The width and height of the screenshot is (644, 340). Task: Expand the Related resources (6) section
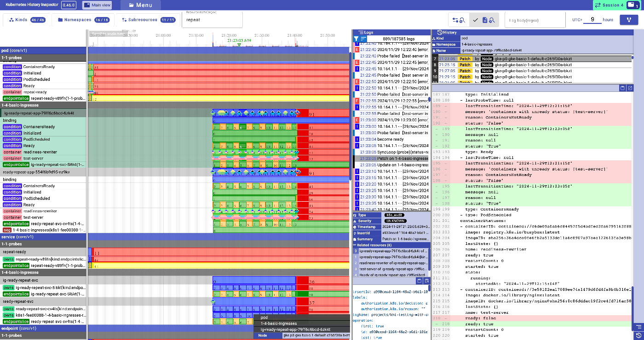[x=391, y=245]
